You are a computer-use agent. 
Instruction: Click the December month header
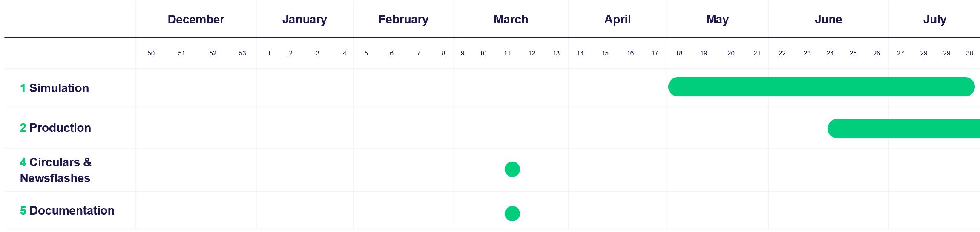coord(196,20)
